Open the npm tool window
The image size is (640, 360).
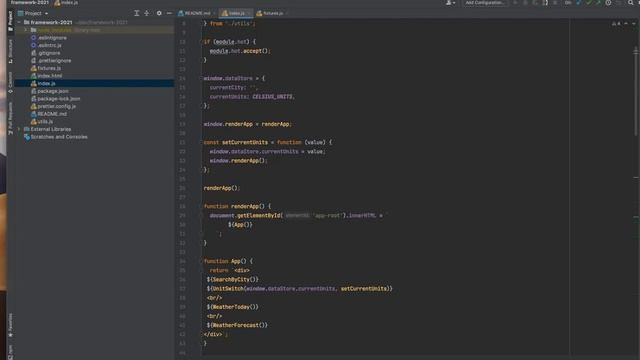click(x=10, y=351)
